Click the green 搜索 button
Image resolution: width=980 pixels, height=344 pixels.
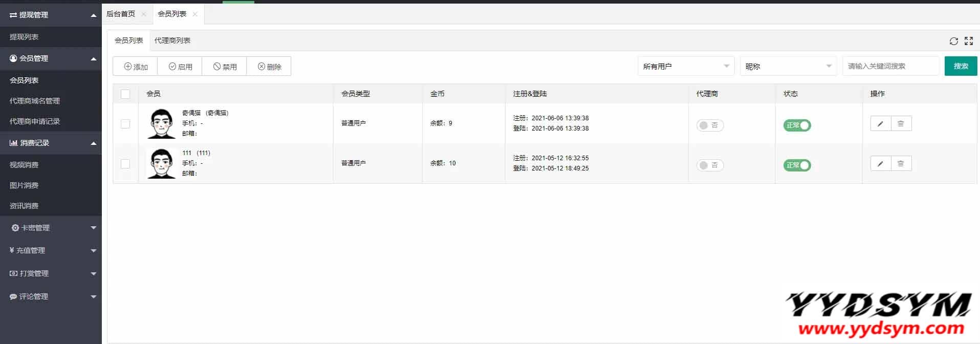click(961, 67)
